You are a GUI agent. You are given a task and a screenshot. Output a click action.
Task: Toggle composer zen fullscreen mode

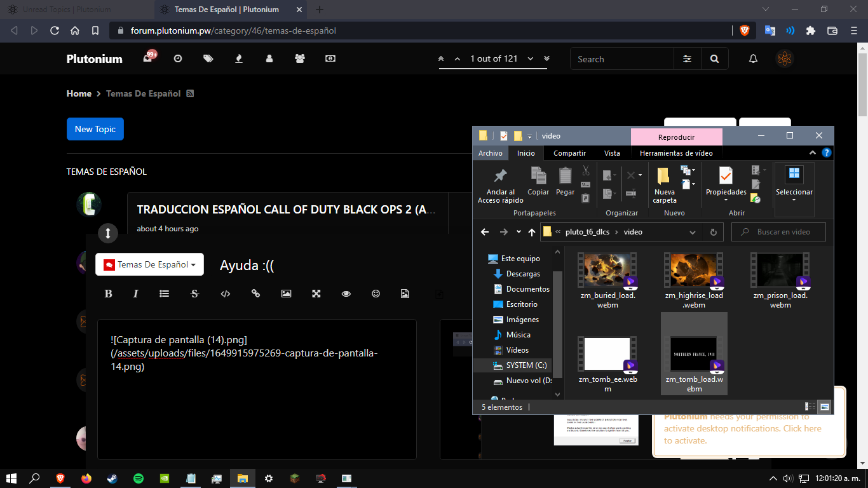(316, 294)
